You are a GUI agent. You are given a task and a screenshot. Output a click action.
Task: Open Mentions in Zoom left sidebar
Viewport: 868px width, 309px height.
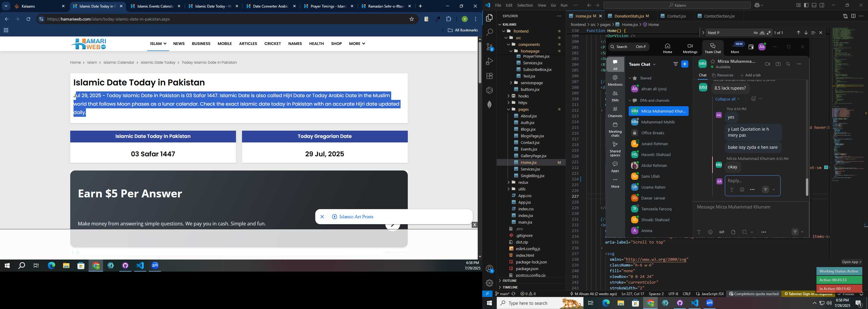[x=615, y=81]
